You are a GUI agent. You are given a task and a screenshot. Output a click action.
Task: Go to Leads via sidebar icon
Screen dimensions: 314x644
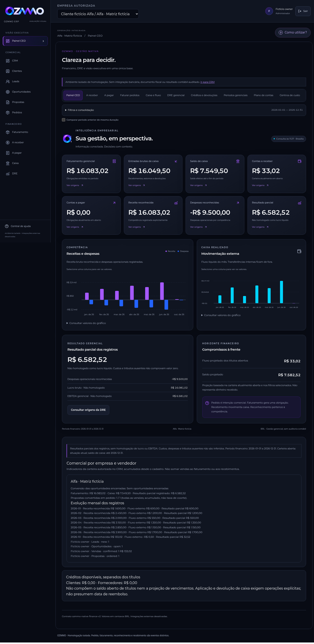(8, 82)
